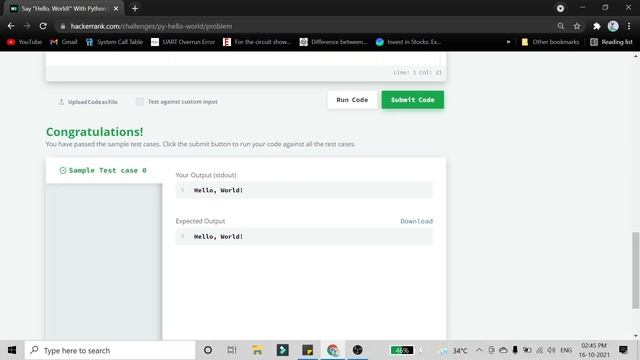Click the Run Code button
Screen dimensions: 640x360
[352, 100]
